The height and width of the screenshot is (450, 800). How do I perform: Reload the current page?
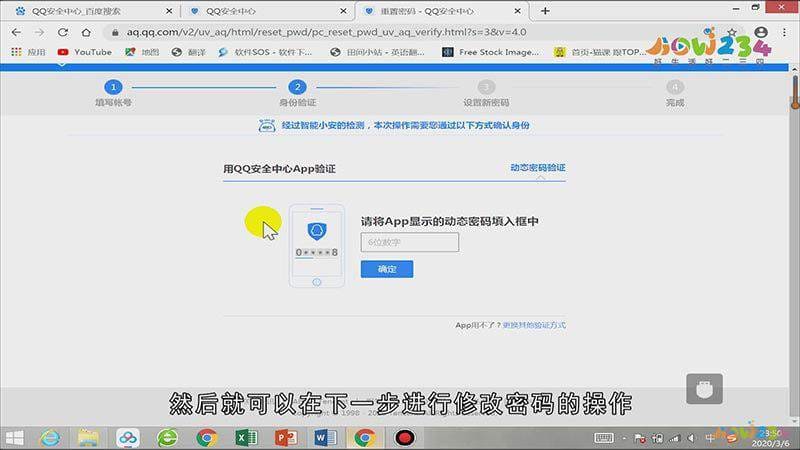tap(63, 32)
